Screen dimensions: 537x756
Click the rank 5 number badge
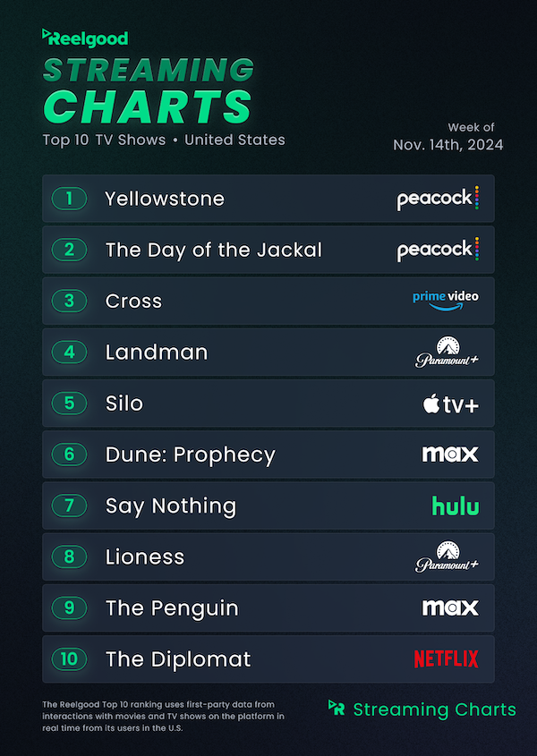point(69,403)
